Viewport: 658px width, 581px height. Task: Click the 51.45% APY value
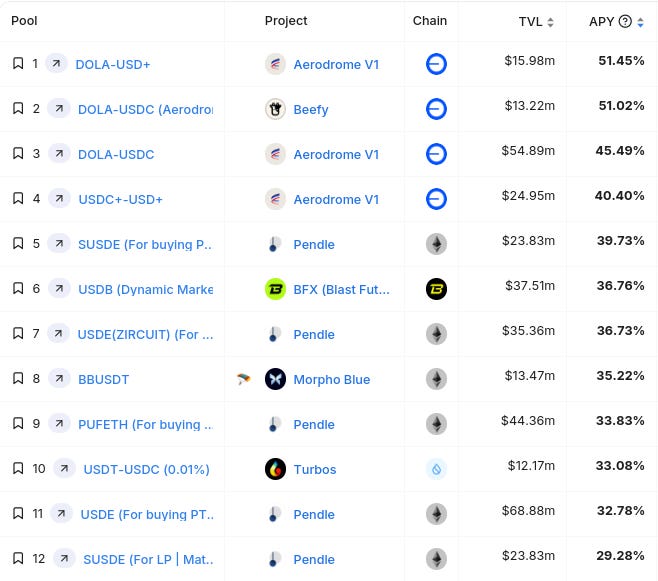[x=621, y=61]
